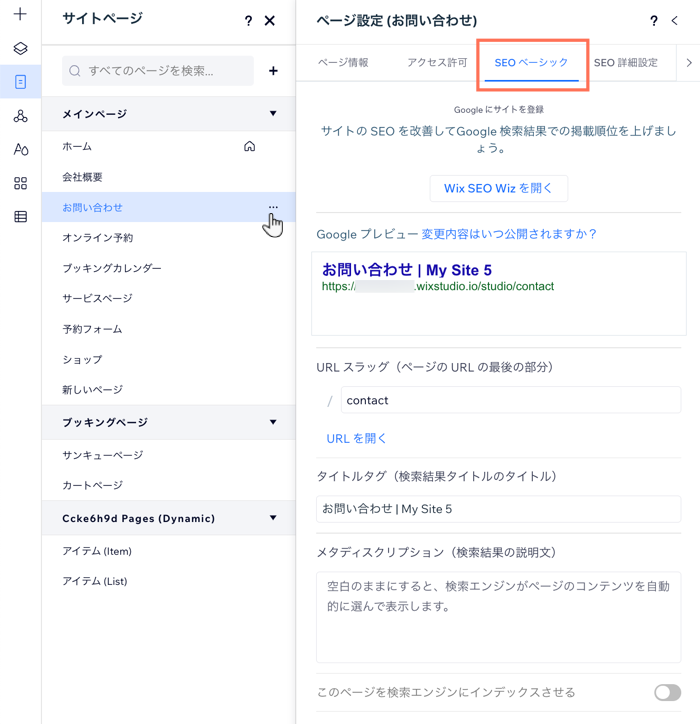Select the カートページ page
The height and width of the screenshot is (724, 700).
click(x=169, y=485)
